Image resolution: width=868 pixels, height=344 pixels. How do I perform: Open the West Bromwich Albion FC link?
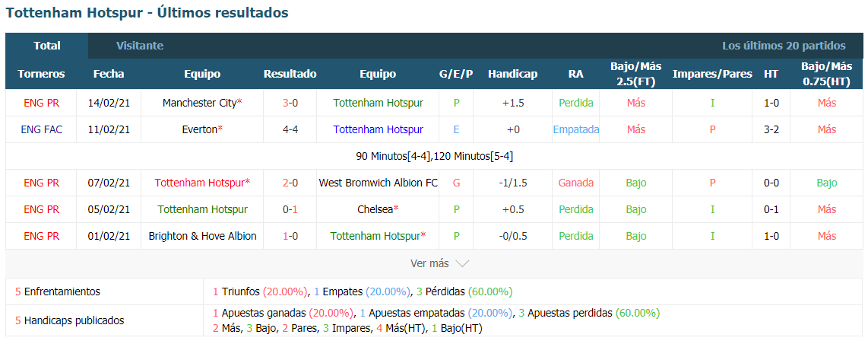[378, 183]
